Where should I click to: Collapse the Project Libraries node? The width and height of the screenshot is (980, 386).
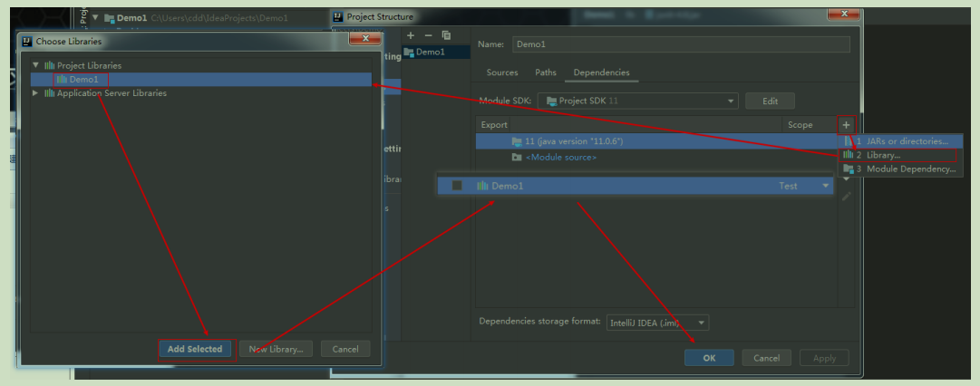pos(35,65)
